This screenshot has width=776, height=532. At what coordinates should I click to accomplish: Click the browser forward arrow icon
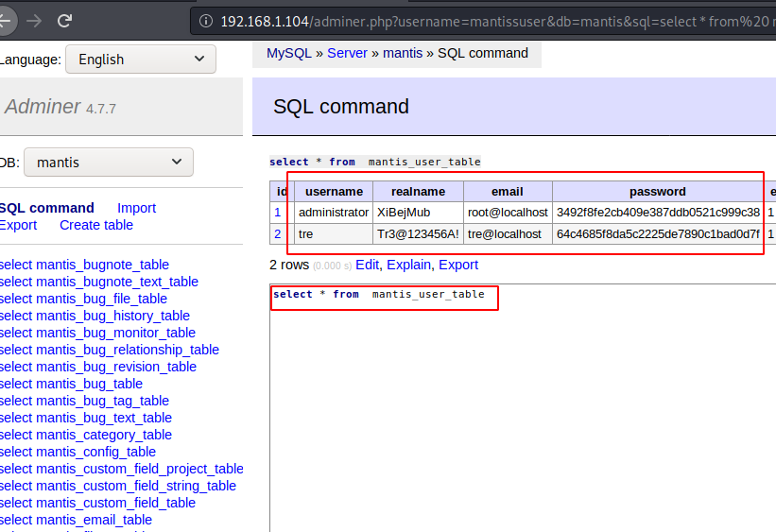point(34,21)
